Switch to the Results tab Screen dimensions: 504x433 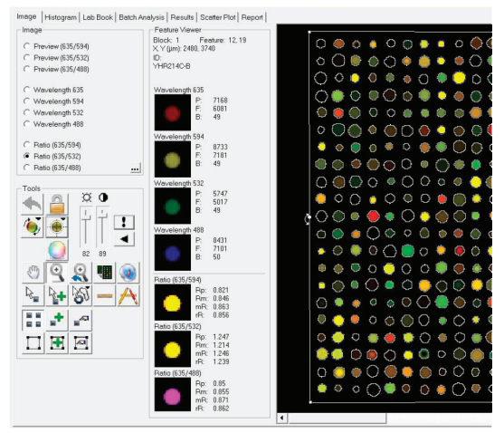click(182, 17)
